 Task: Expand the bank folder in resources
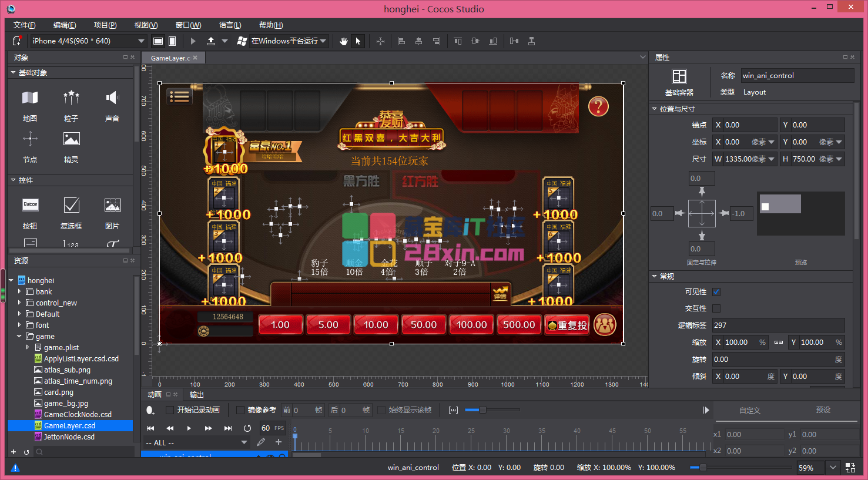19,291
